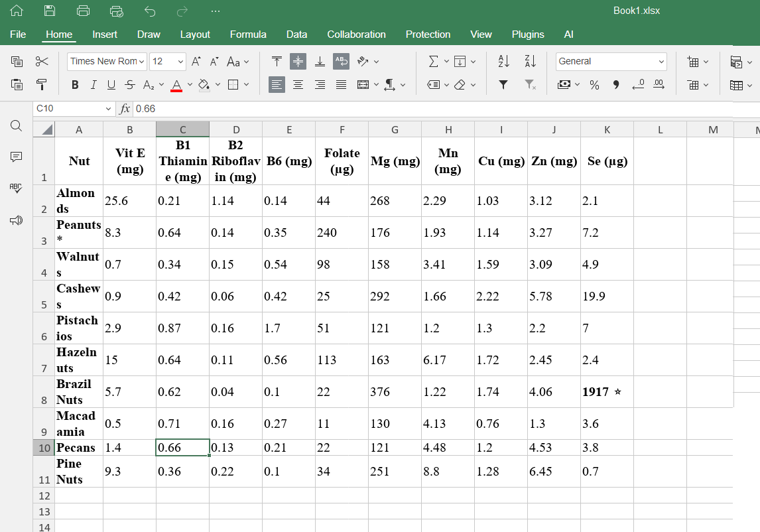Expand the General number format dropdown

pyautogui.click(x=611, y=62)
